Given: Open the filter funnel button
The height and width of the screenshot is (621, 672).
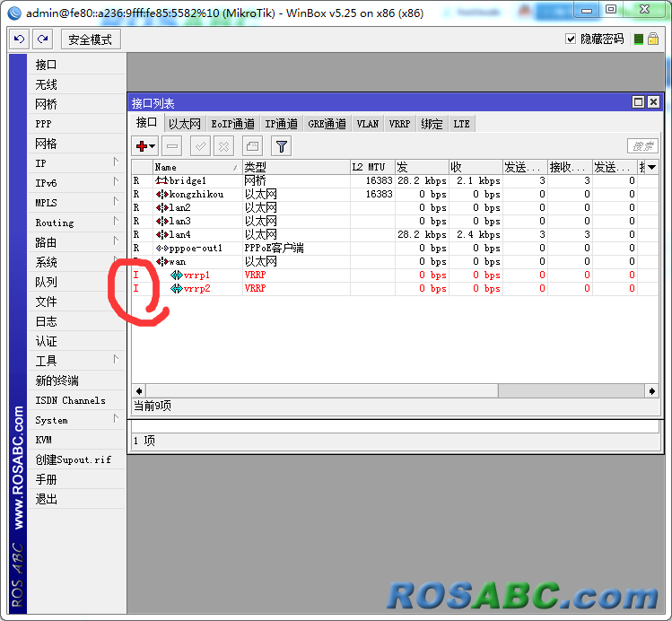Looking at the screenshot, I should [281, 146].
